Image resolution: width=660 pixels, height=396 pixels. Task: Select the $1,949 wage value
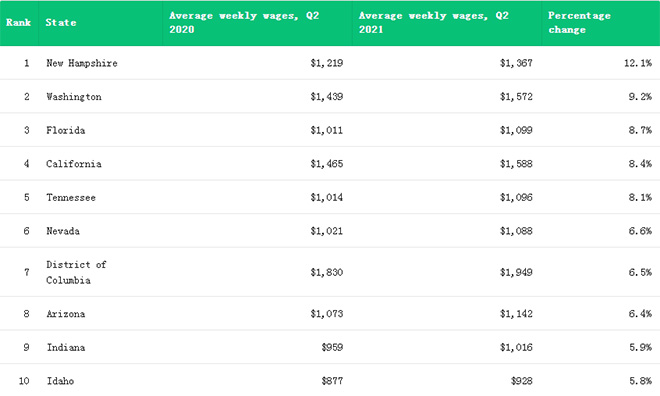click(516, 272)
